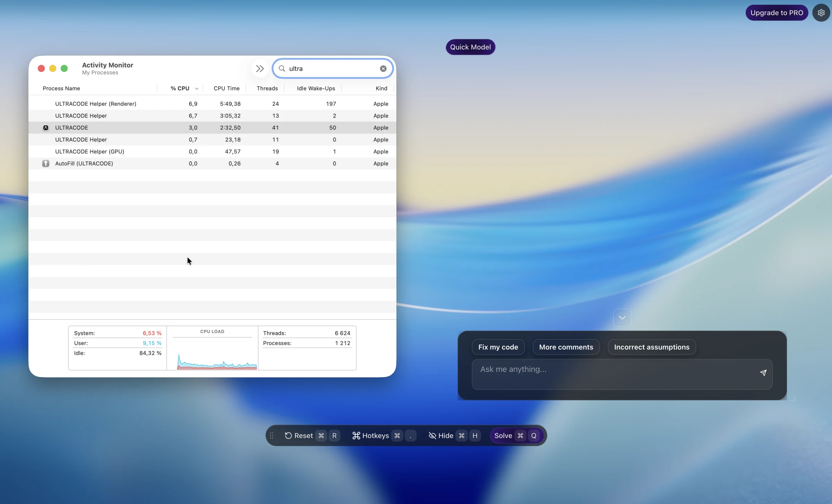Focus the Activity Monitor search field

(333, 69)
